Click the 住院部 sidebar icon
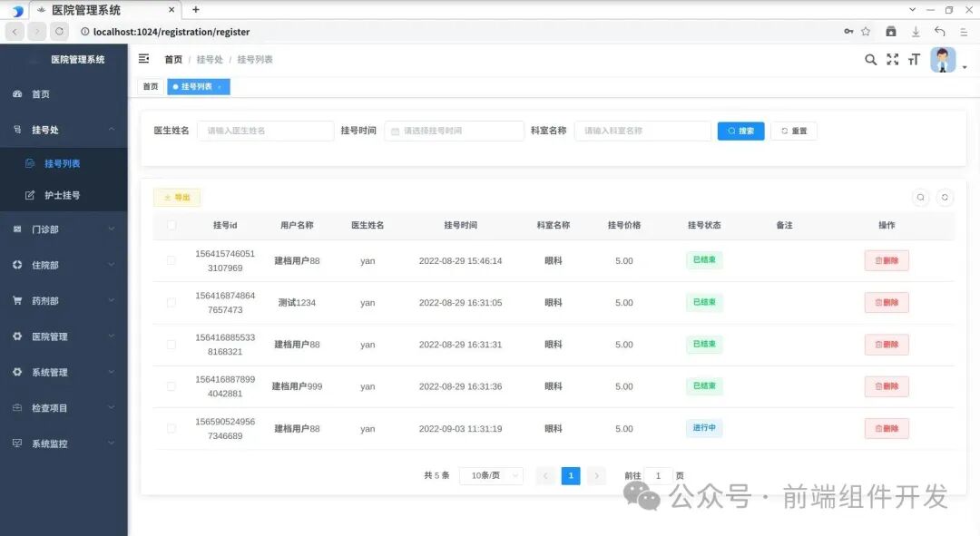The width and height of the screenshot is (980, 536). click(x=17, y=265)
